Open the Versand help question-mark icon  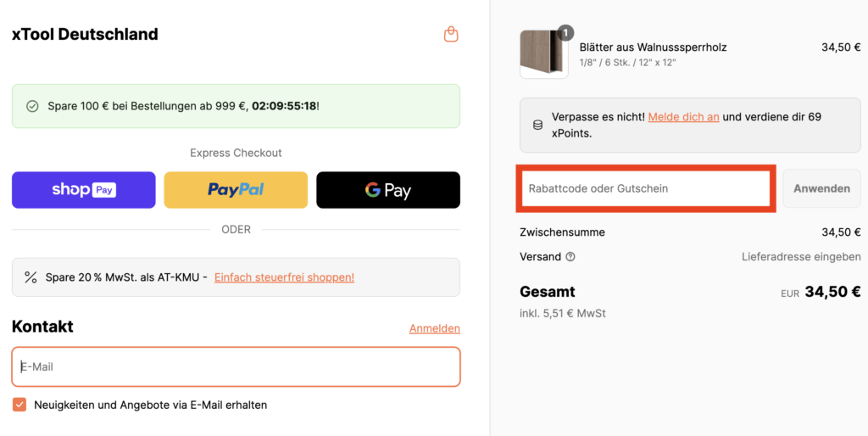(570, 257)
